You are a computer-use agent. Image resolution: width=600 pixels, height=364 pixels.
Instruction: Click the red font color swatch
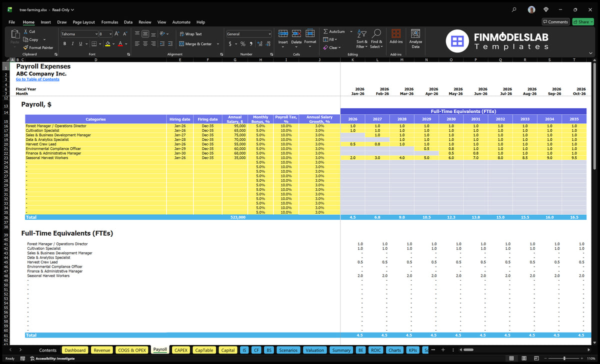pyautogui.click(x=120, y=44)
